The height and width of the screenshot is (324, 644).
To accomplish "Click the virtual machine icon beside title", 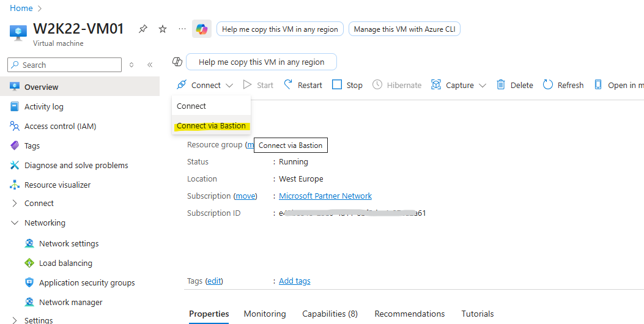I will [x=18, y=33].
